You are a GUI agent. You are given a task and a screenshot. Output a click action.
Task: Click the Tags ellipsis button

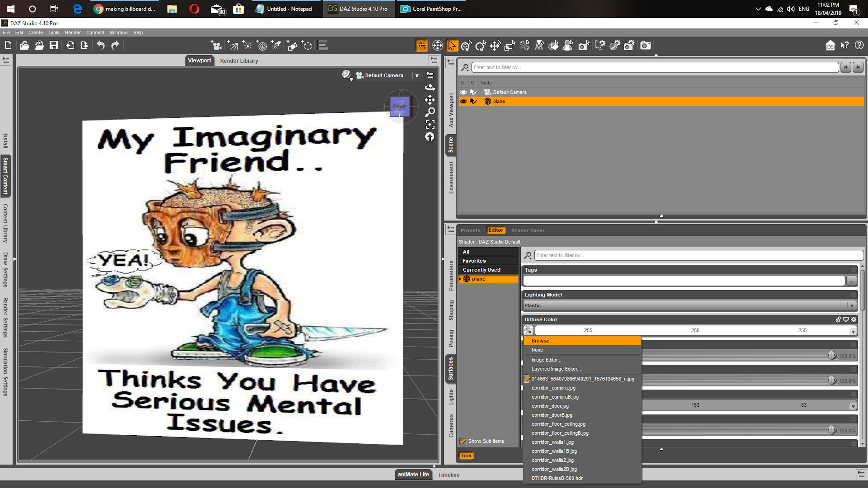click(851, 281)
